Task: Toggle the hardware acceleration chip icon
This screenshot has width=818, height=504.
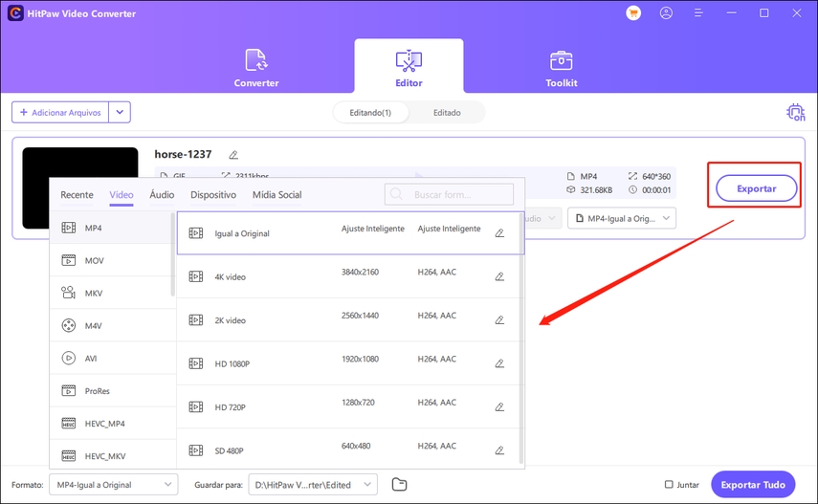Action: tap(796, 112)
